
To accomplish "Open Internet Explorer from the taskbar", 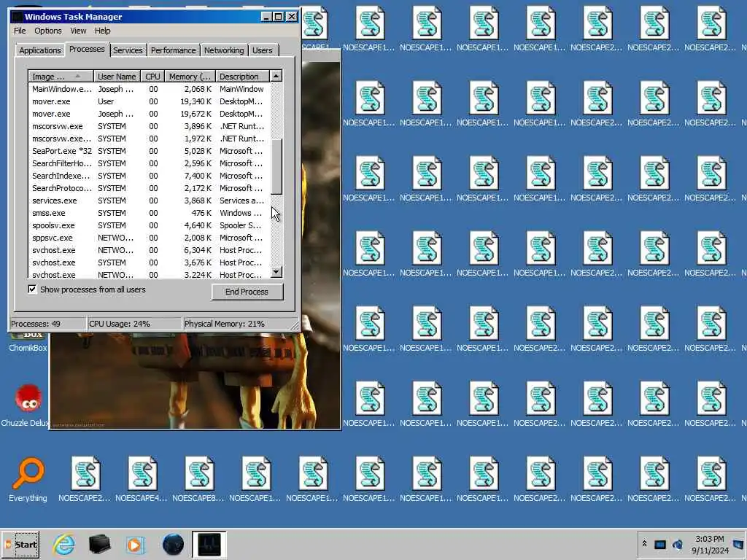I will [64, 544].
